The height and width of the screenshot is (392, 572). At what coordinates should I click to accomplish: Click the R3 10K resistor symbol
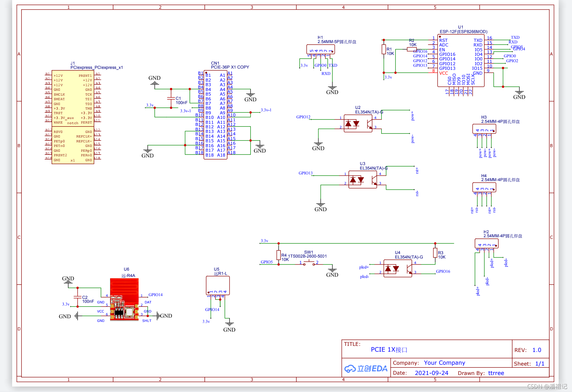point(435,253)
